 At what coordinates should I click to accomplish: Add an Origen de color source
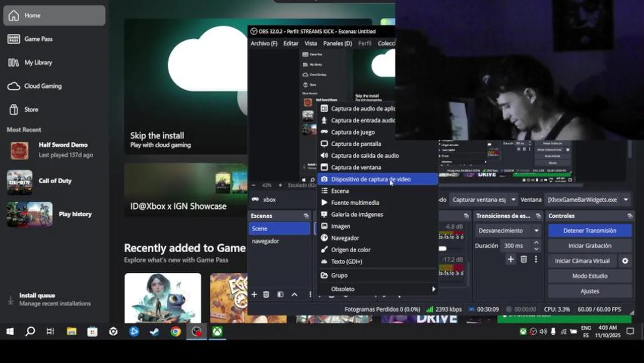377,250
